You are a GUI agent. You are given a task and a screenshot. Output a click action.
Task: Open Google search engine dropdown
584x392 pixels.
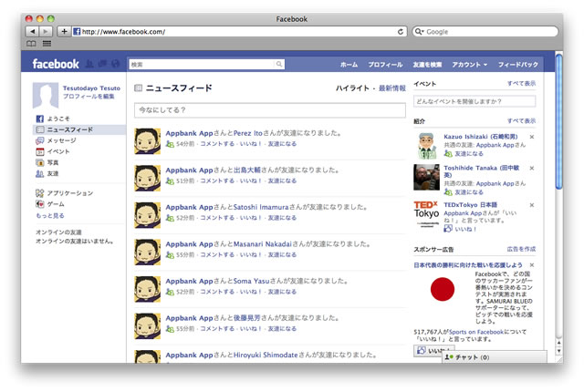pyautogui.click(x=420, y=32)
